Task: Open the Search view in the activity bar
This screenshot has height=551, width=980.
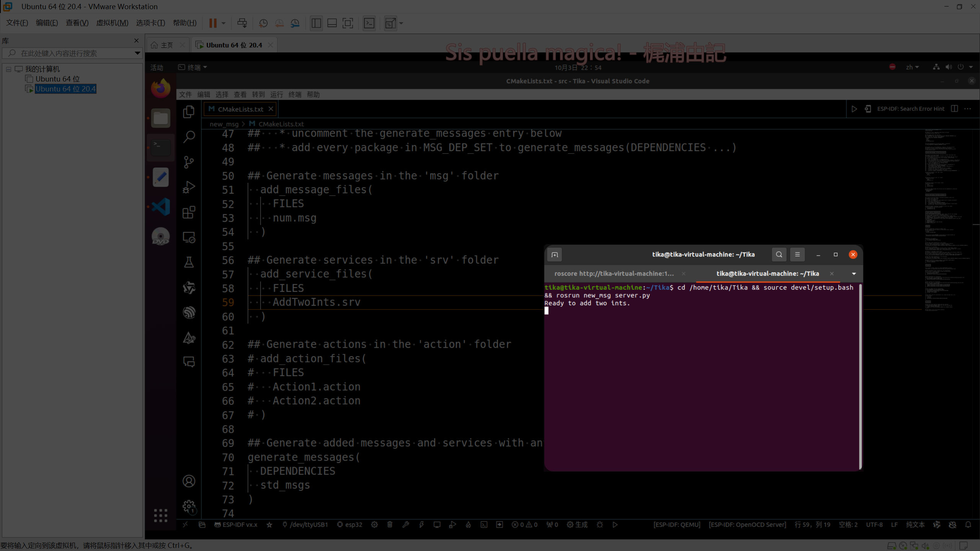Action: [189, 137]
